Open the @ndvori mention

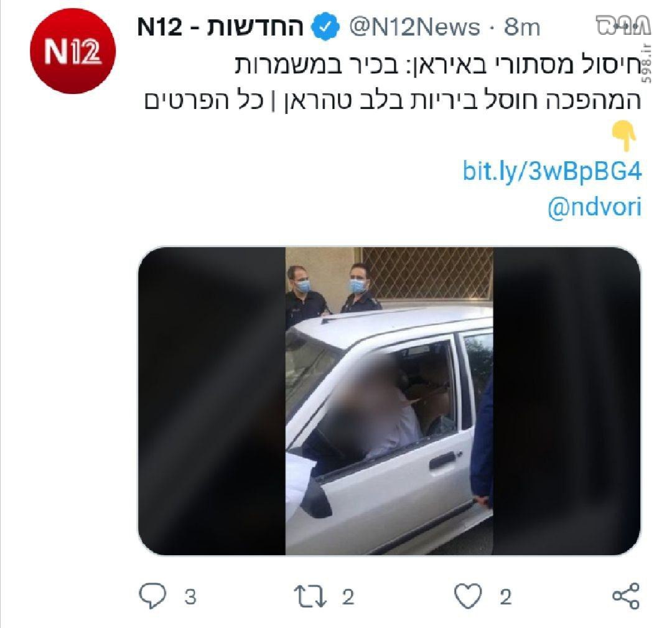pyautogui.click(x=594, y=207)
